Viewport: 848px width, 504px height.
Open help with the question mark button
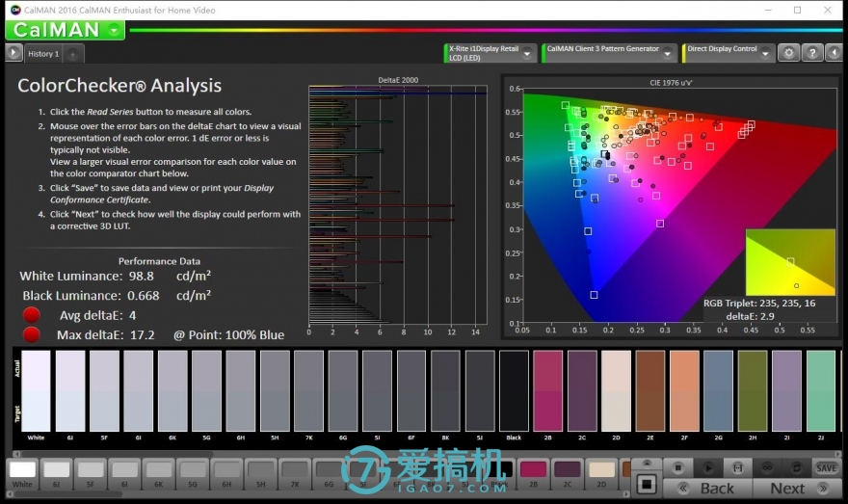(x=812, y=53)
